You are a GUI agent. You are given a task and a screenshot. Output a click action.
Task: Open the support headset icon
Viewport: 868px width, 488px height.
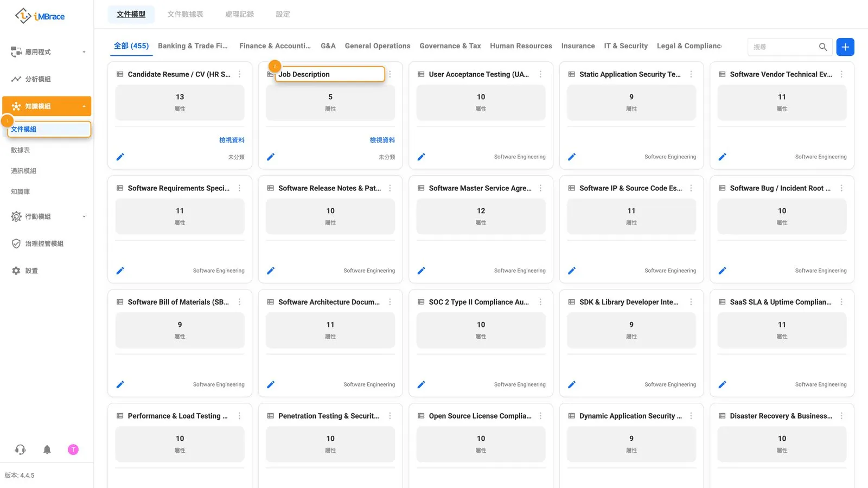(20, 450)
